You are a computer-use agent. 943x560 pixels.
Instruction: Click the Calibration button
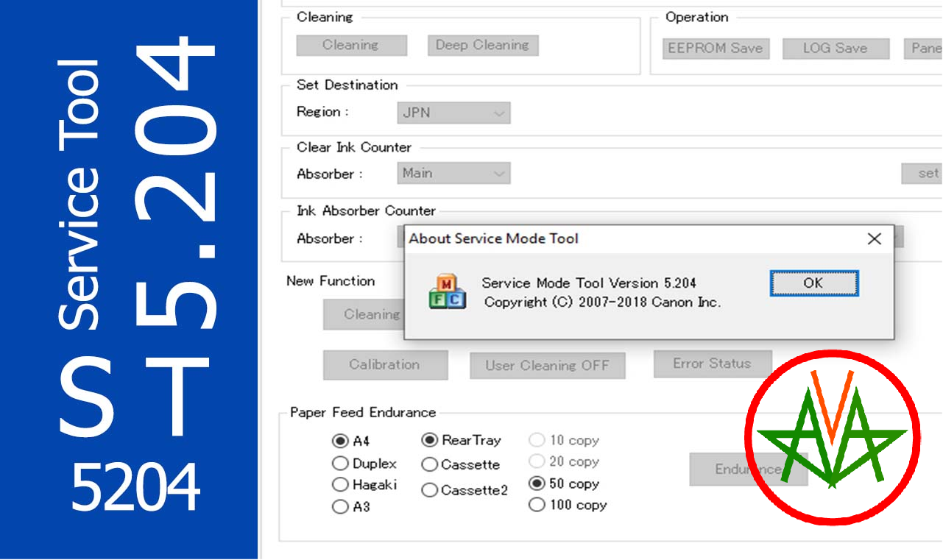pos(385,364)
